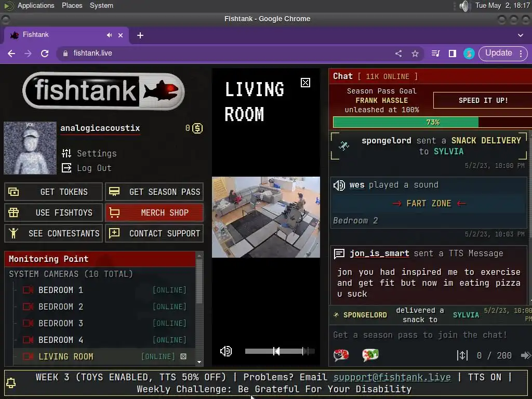This screenshot has width=532, height=399.
Task: Click SNACK DELIVERY in spongelord's message
Action: click(486, 140)
